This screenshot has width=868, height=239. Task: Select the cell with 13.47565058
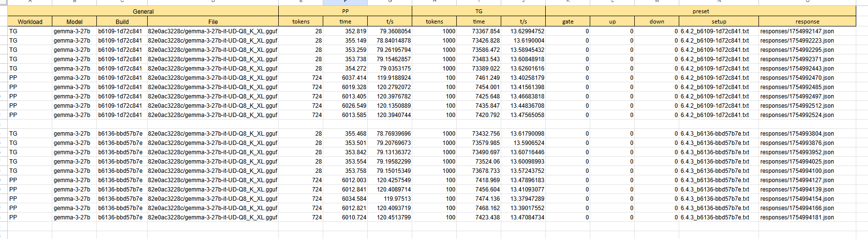[523, 115]
